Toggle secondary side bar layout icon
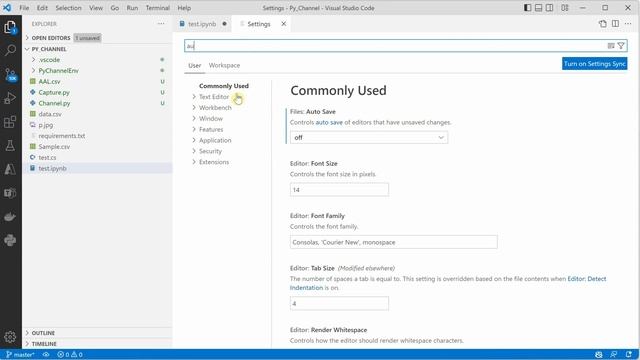The height and width of the screenshot is (360, 640). [549, 8]
